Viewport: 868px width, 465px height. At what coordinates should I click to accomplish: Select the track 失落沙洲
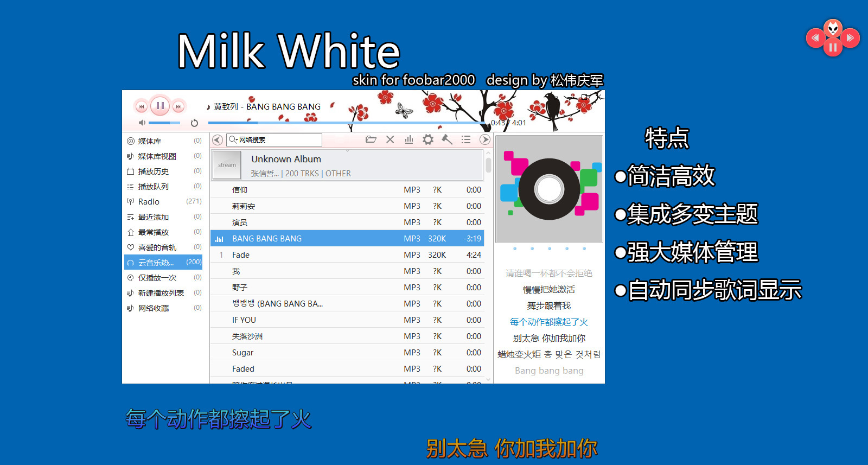[x=347, y=336]
